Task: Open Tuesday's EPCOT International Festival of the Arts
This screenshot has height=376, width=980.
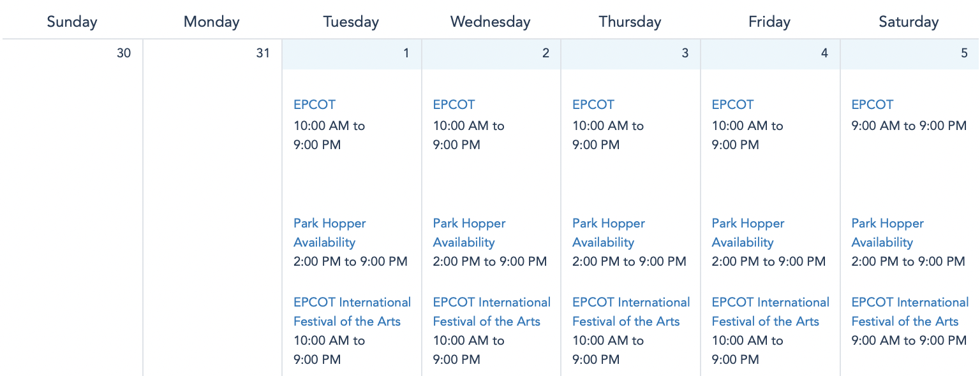Action: [352, 312]
